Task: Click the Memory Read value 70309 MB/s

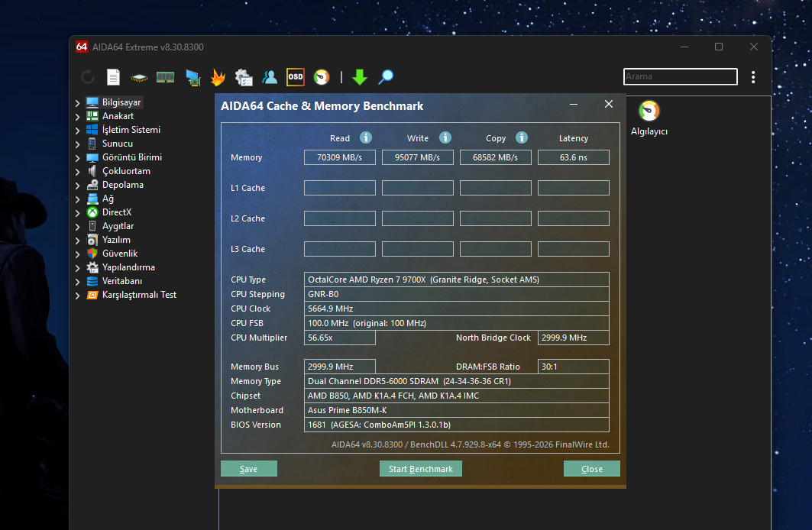Action: [340, 157]
